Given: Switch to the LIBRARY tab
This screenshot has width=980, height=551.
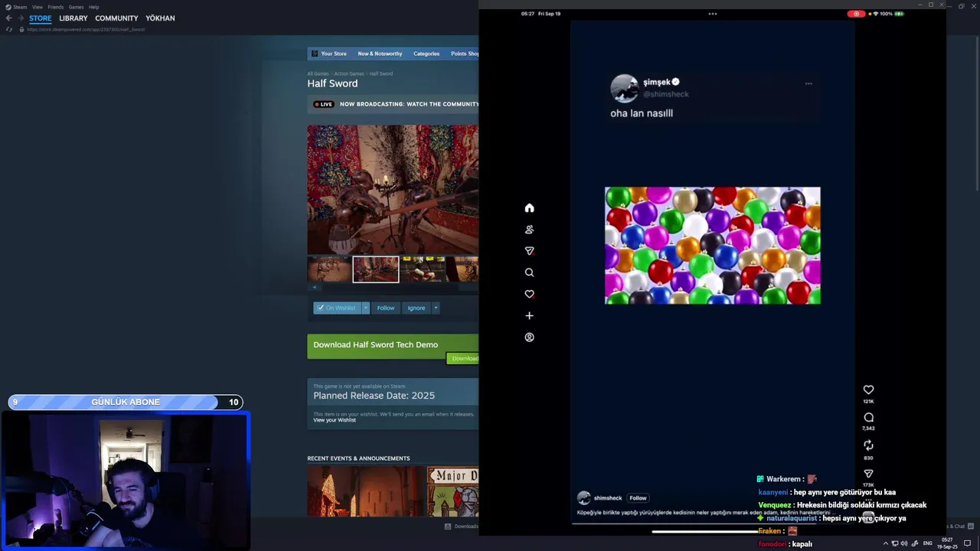Looking at the screenshot, I should pyautogui.click(x=73, y=18).
